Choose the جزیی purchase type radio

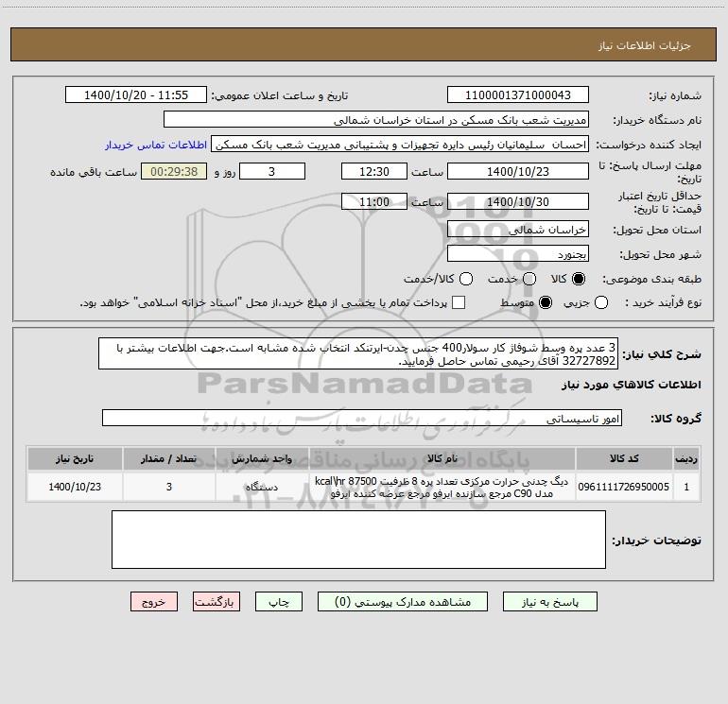click(x=600, y=302)
